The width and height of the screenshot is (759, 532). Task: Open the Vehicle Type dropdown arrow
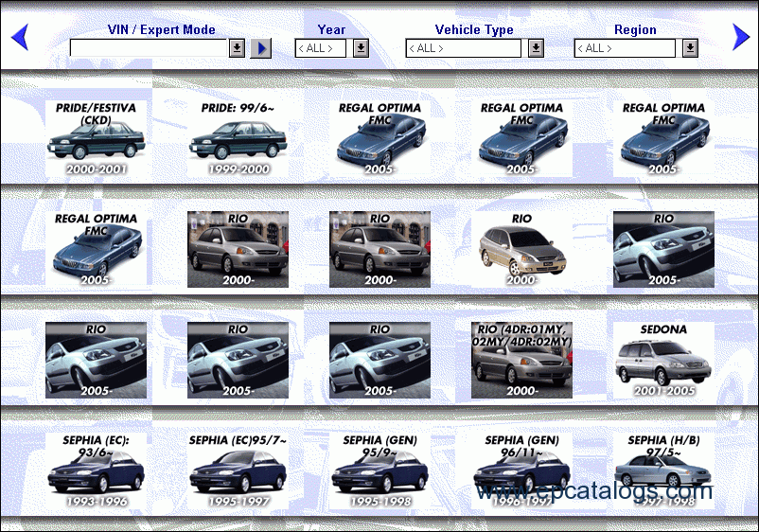[x=536, y=48]
